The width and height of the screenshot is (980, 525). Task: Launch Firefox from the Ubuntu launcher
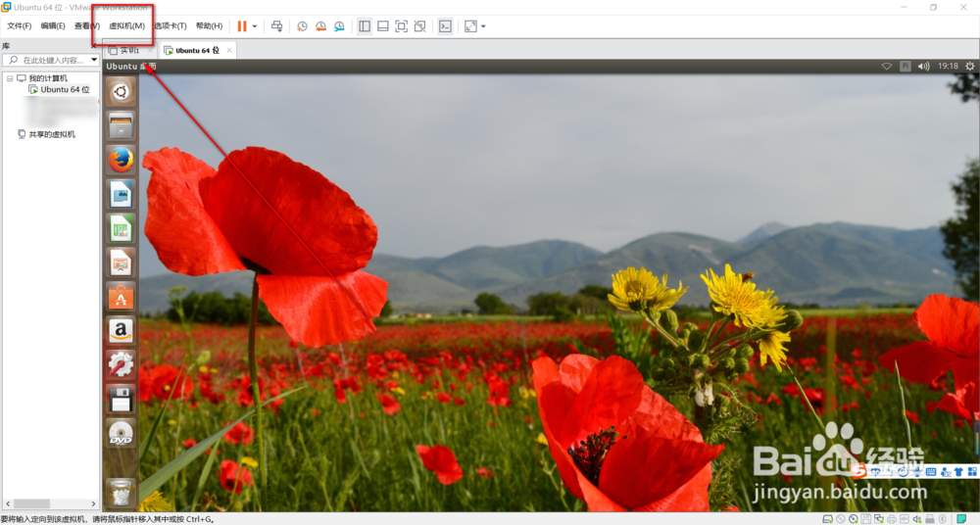tap(121, 160)
